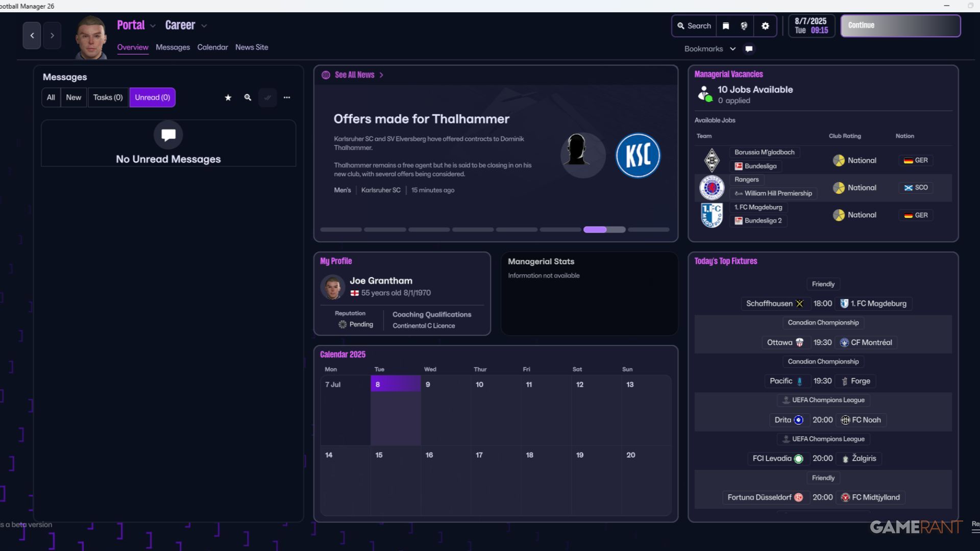This screenshot has width=980, height=551.
Task: Select the New message filter
Action: (x=73, y=97)
